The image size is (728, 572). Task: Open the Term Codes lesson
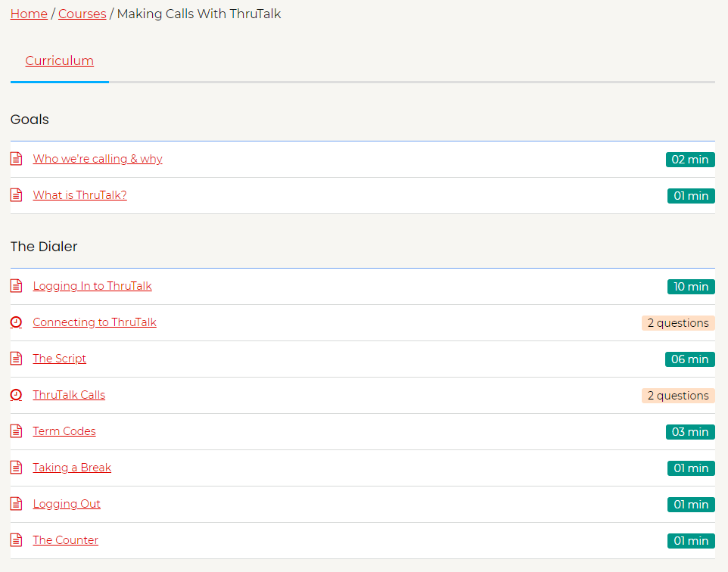click(x=64, y=431)
